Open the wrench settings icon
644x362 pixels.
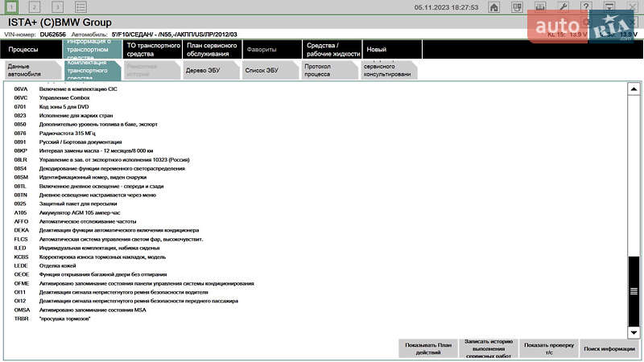coord(563,7)
